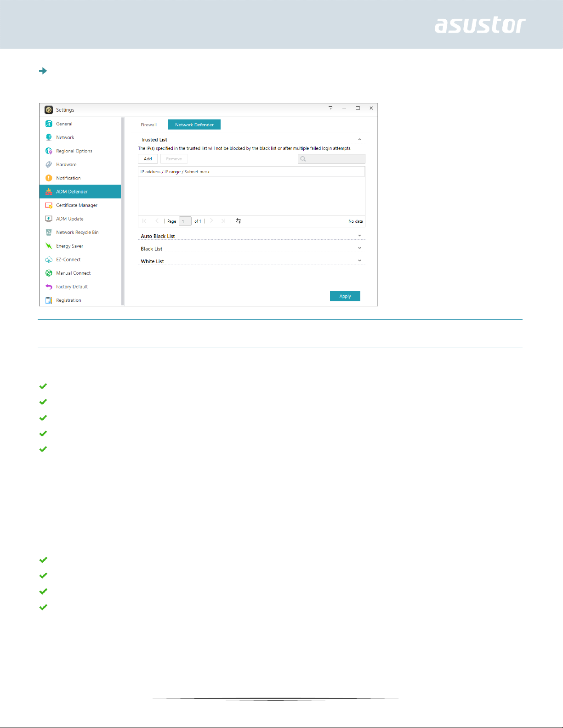Click the page number input box

pos(185,221)
